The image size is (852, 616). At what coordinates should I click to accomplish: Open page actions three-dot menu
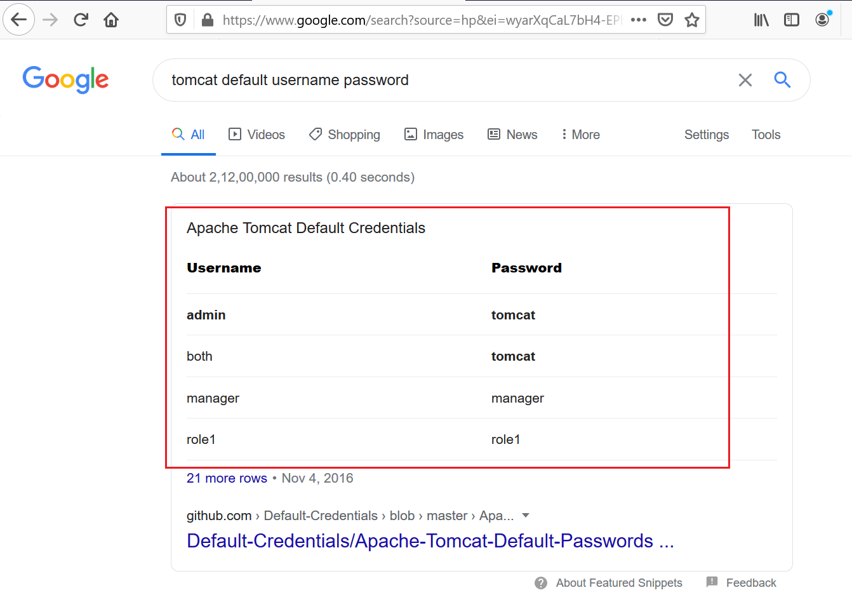pos(639,20)
